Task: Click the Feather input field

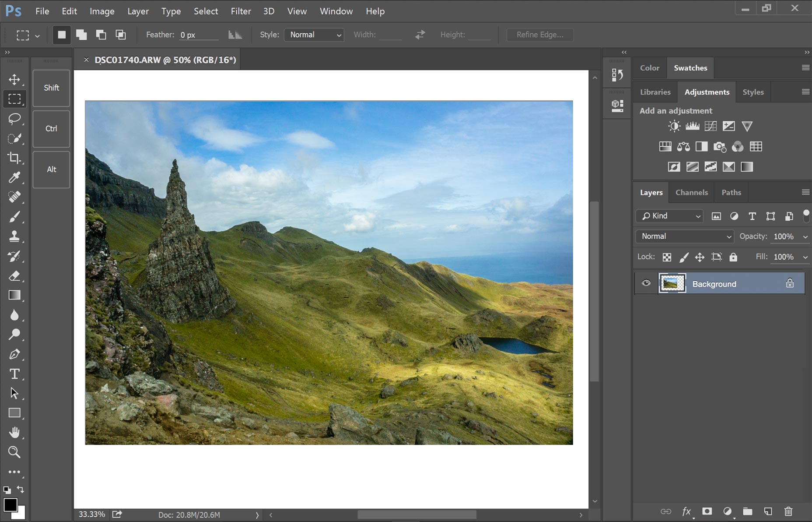Action: pyautogui.click(x=198, y=35)
